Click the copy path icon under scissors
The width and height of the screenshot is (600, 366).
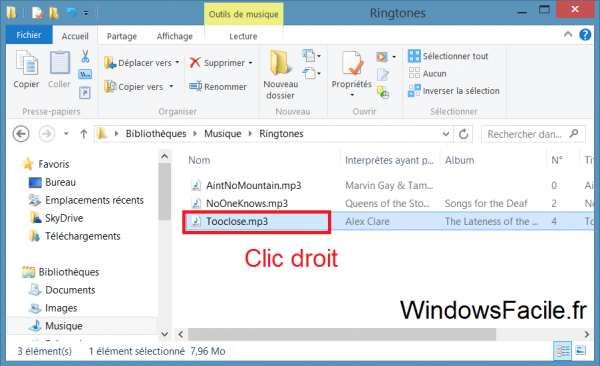pos(85,74)
